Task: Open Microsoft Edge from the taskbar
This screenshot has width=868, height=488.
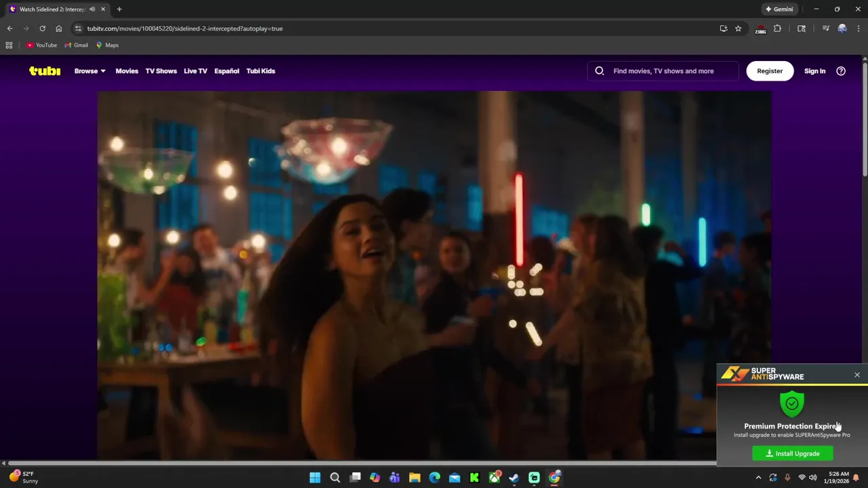Action: pyautogui.click(x=435, y=478)
